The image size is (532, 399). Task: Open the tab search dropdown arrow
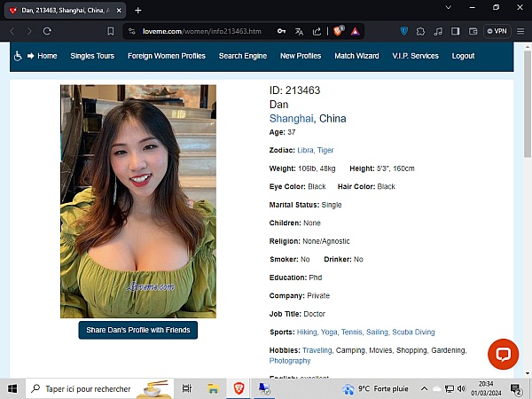pos(448,7)
